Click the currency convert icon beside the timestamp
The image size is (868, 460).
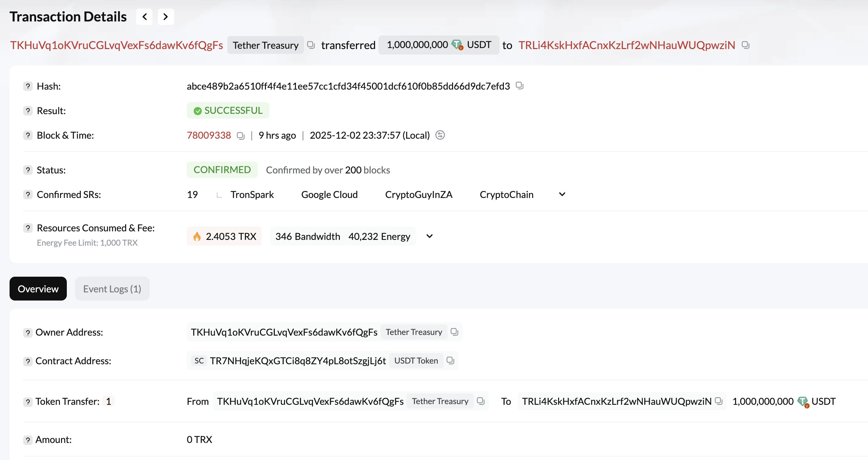tap(440, 135)
